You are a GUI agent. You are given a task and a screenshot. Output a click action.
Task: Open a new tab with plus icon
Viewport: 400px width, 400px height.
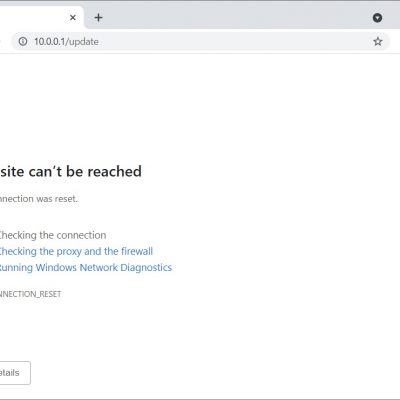[98, 18]
